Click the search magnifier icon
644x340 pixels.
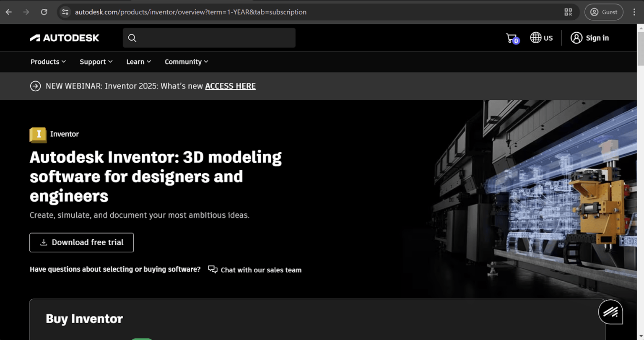click(x=132, y=38)
